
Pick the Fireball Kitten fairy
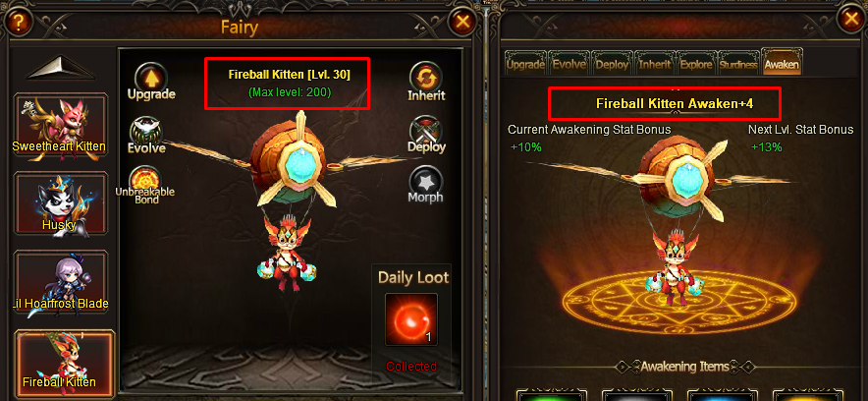(x=65, y=363)
